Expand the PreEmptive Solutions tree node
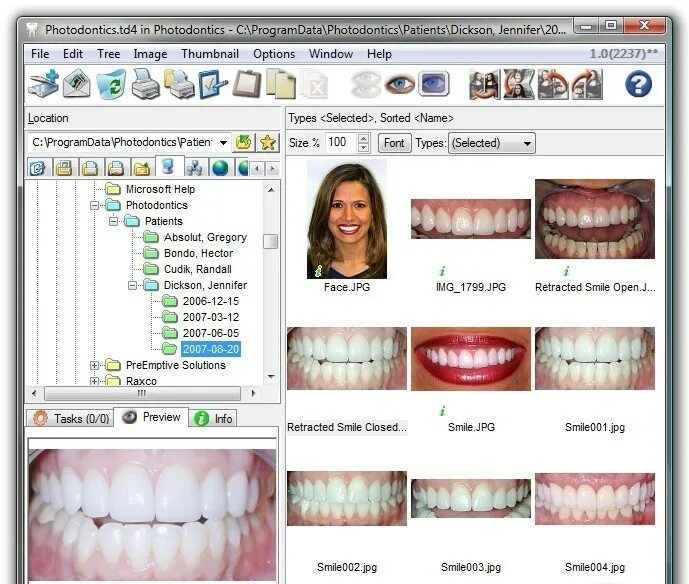The height and width of the screenshot is (584, 689). pos(94,365)
